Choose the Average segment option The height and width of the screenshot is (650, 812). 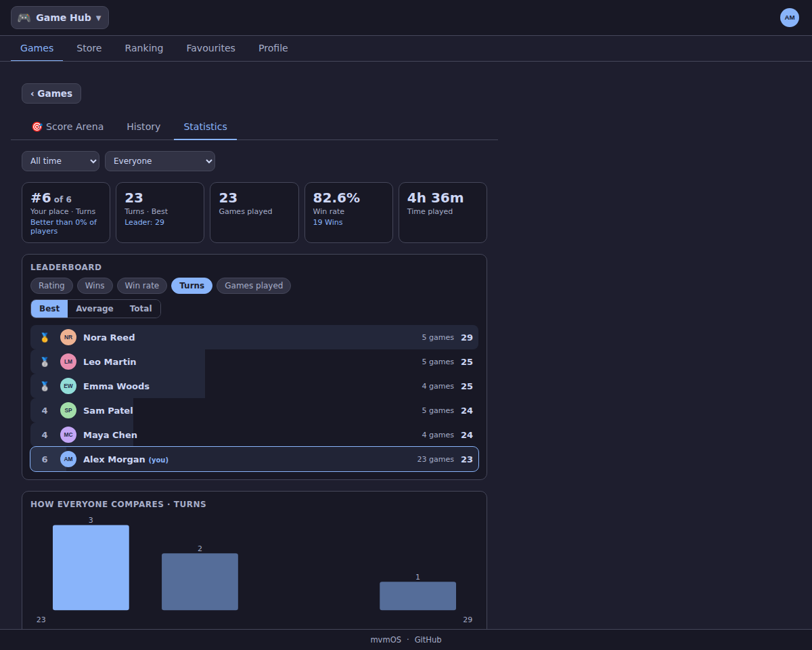[95, 309]
